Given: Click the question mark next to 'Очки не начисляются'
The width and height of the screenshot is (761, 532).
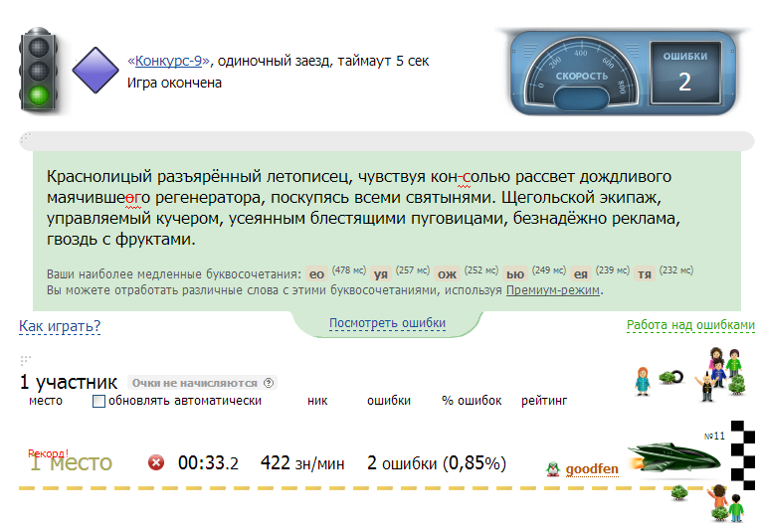Looking at the screenshot, I should tap(269, 383).
